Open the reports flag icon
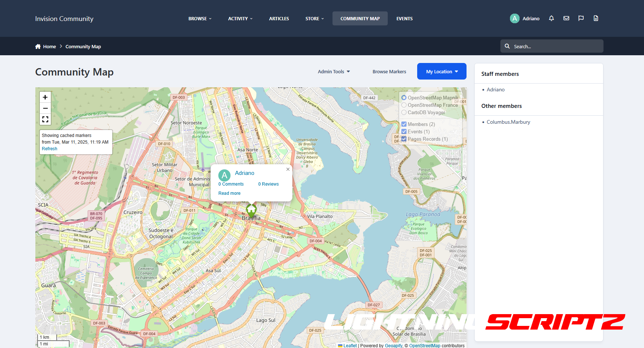 pos(581,18)
